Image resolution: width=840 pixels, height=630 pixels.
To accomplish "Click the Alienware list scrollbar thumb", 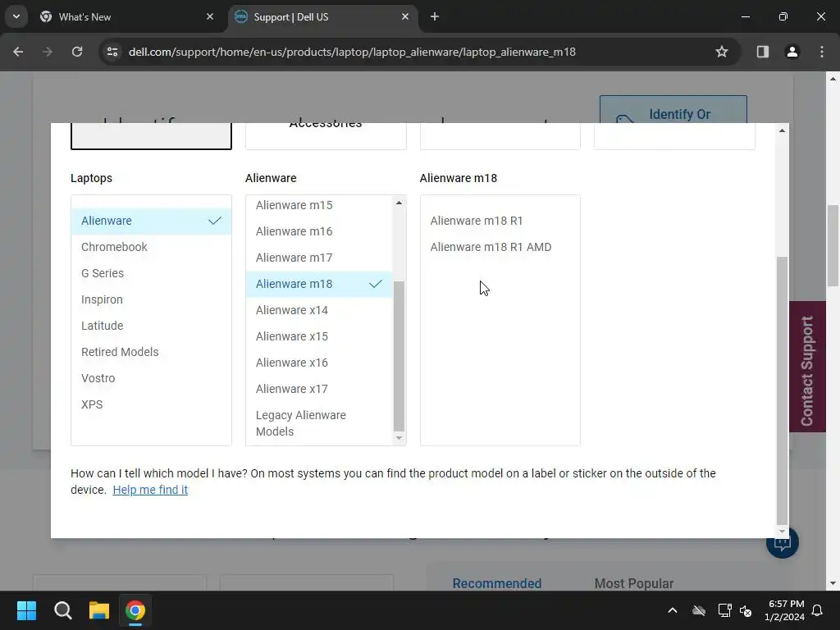I will pyautogui.click(x=399, y=356).
